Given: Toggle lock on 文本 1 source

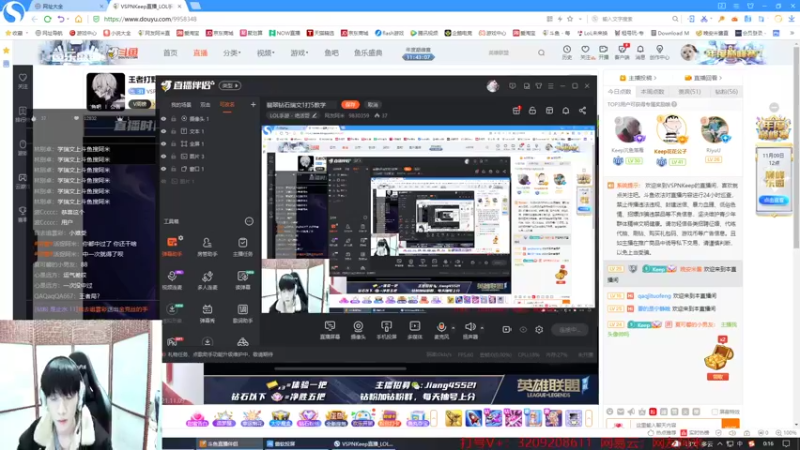Looking at the screenshot, I should click(173, 131).
